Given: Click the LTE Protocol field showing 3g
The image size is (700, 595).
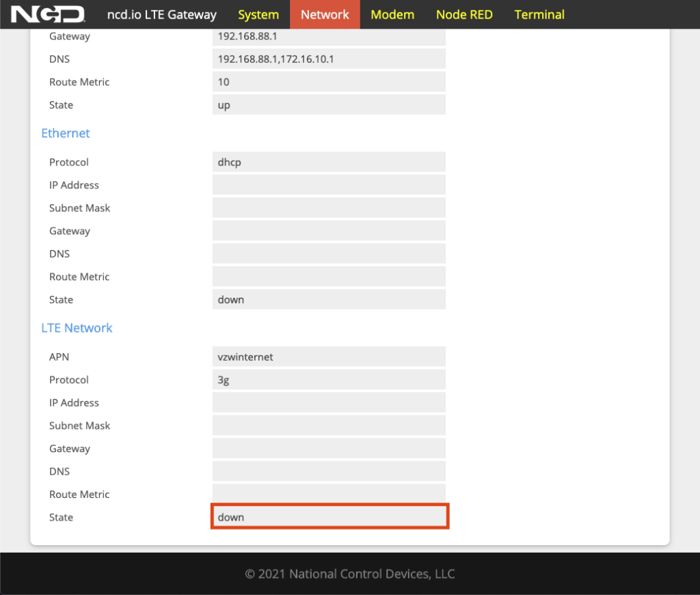Looking at the screenshot, I should pos(329,380).
